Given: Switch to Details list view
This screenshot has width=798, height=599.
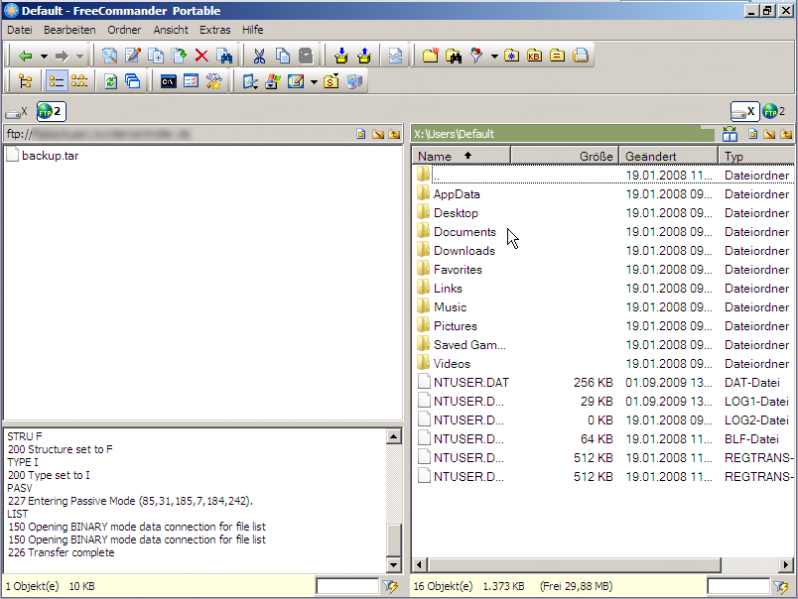Looking at the screenshot, I should point(56,81).
